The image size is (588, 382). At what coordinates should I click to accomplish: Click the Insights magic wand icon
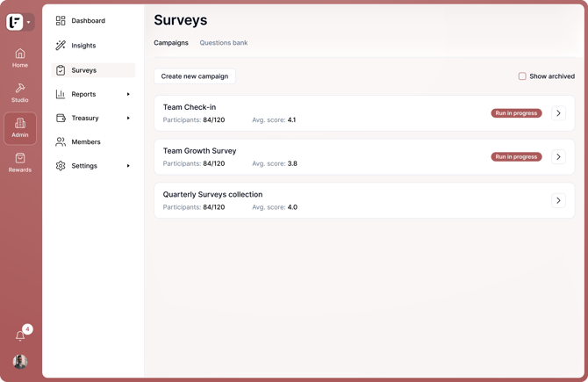[x=61, y=46]
